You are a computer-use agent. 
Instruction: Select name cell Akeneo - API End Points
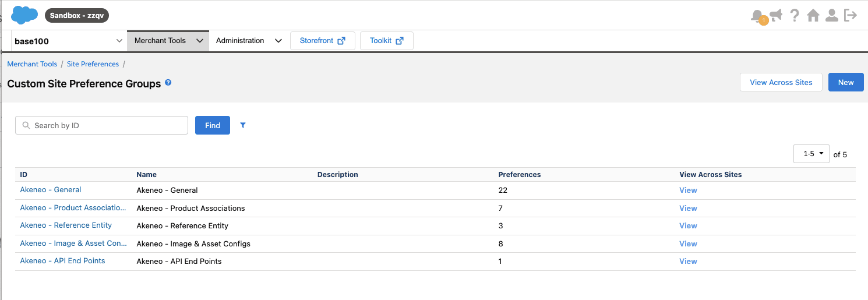(x=179, y=262)
